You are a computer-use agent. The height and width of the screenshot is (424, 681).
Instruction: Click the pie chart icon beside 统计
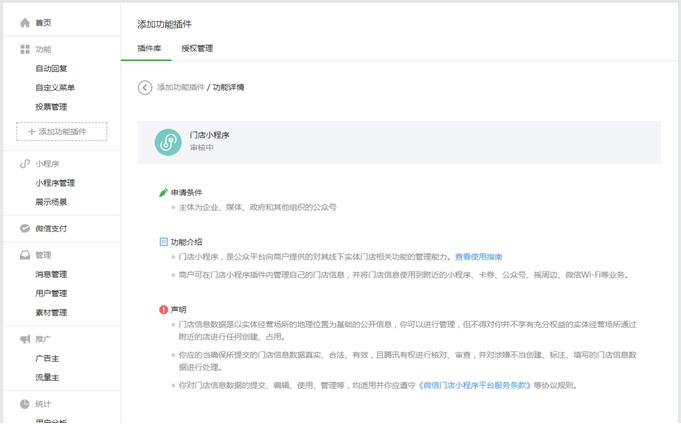coord(25,404)
